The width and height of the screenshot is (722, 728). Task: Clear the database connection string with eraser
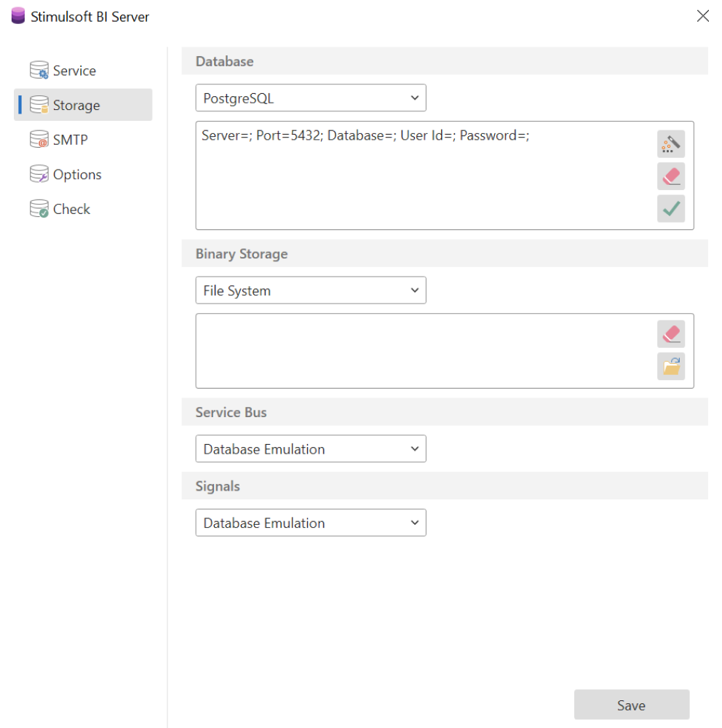(x=670, y=176)
